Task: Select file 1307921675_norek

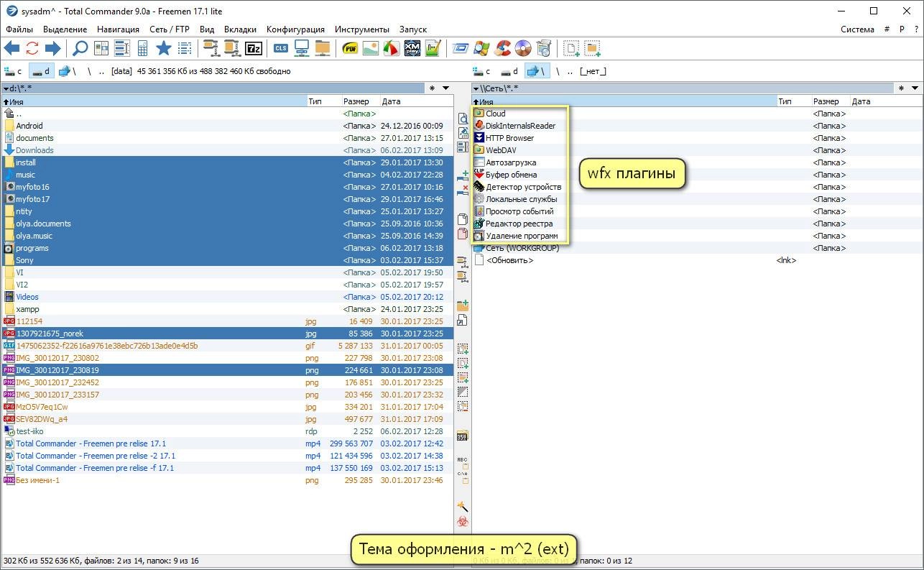Action: (x=227, y=334)
